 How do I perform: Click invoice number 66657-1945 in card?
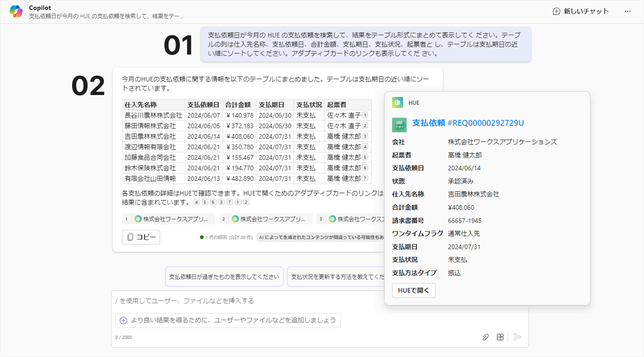pyautogui.click(x=465, y=221)
